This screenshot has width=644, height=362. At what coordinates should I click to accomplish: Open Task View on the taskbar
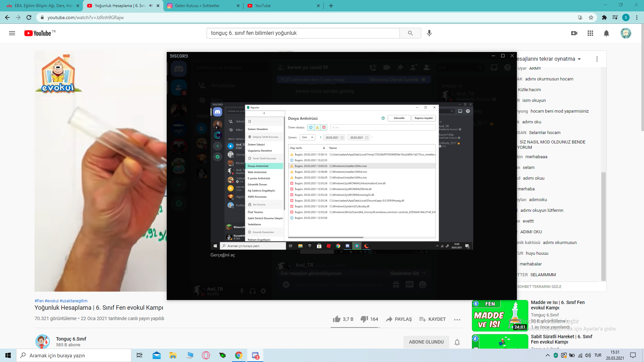tap(140, 355)
